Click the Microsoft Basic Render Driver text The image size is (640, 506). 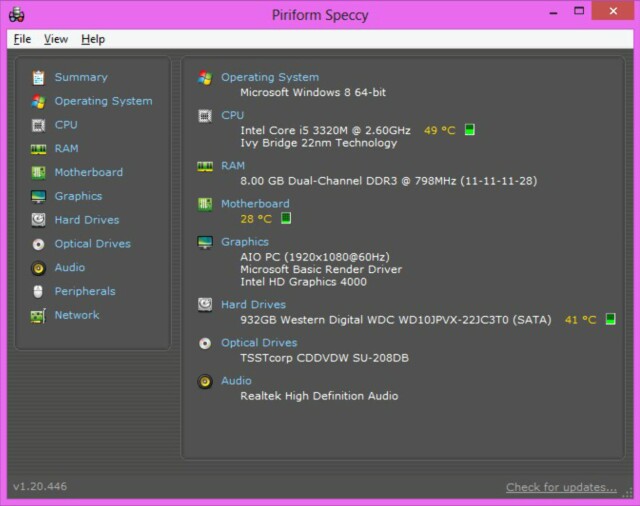(x=321, y=269)
